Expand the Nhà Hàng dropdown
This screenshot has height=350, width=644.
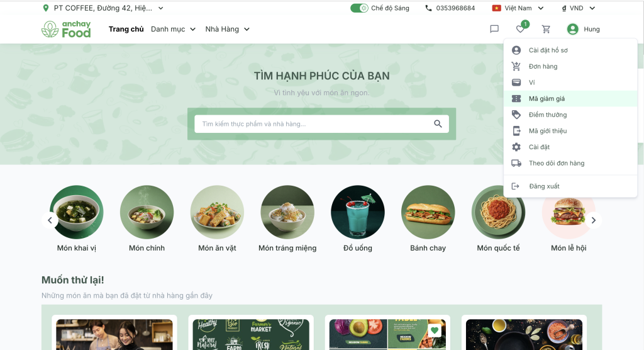[228, 29]
